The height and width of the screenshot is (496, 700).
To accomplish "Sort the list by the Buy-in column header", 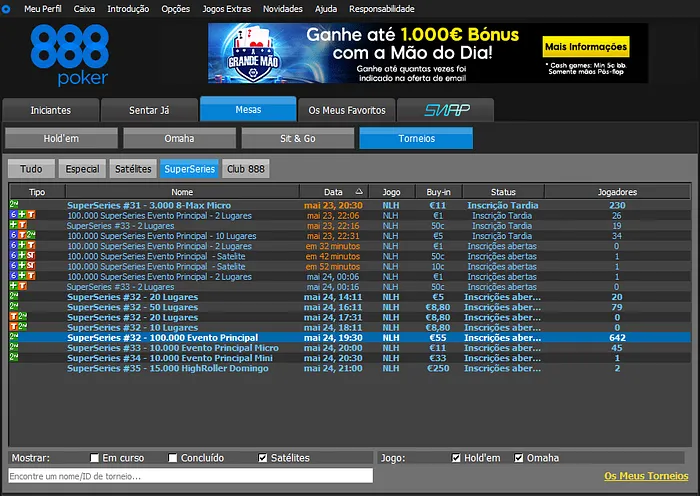I will pyautogui.click(x=438, y=192).
